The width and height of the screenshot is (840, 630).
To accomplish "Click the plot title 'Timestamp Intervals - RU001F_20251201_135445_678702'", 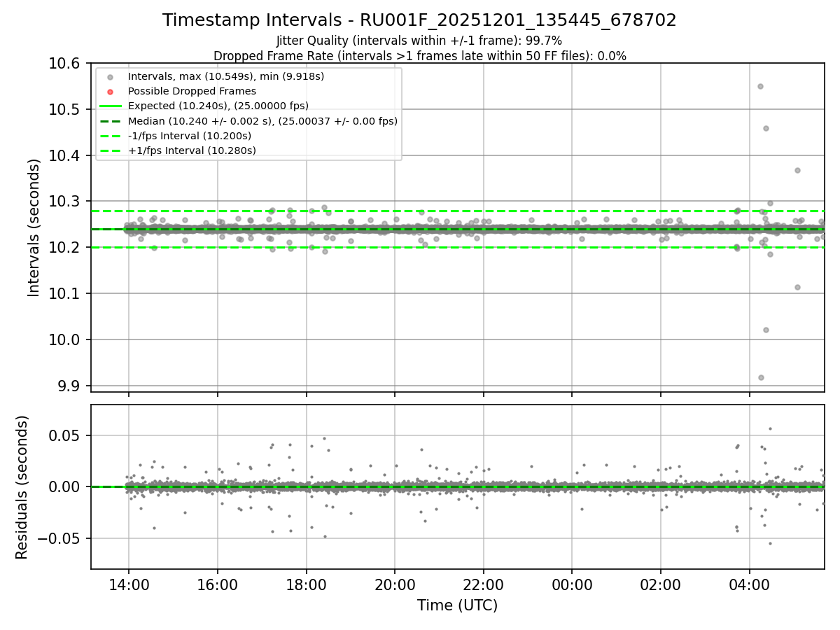I will click(x=419, y=20).
